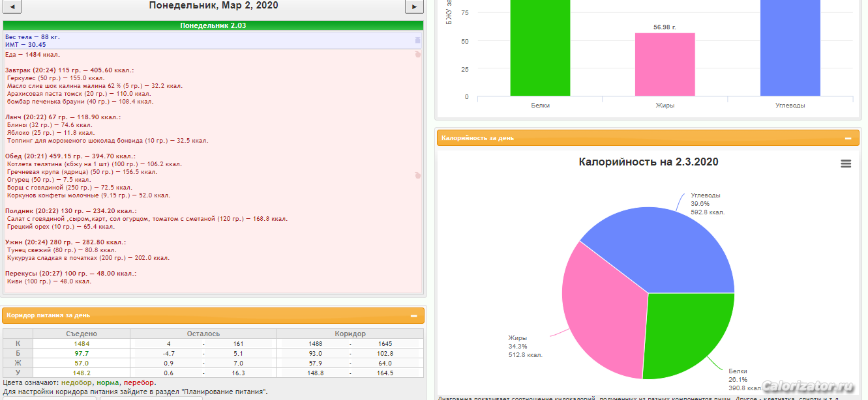This screenshot has width=868, height=400.
Task: Click the apple icon beside Обед section
Action: pyautogui.click(x=417, y=175)
